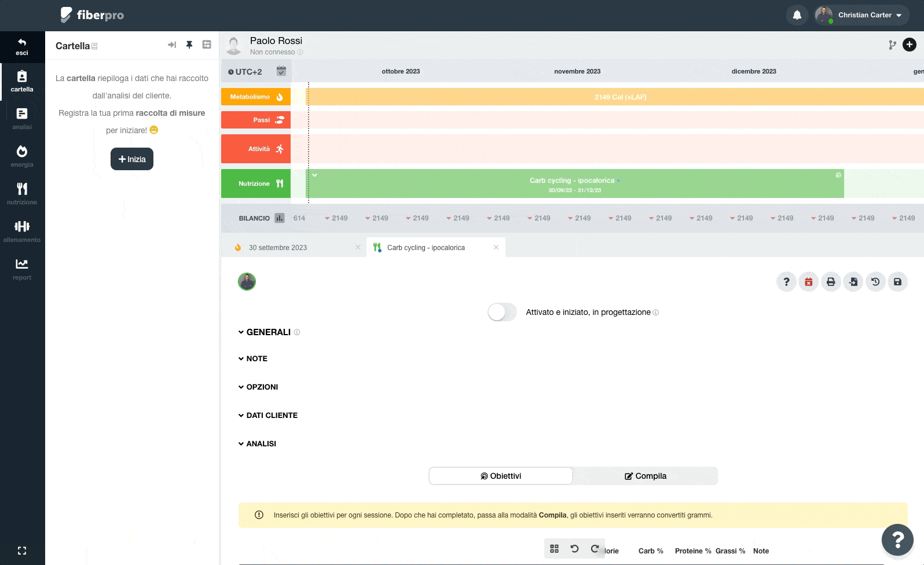
Task: Click the black plus button near Paolo Rossi
Action: click(910, 45)
